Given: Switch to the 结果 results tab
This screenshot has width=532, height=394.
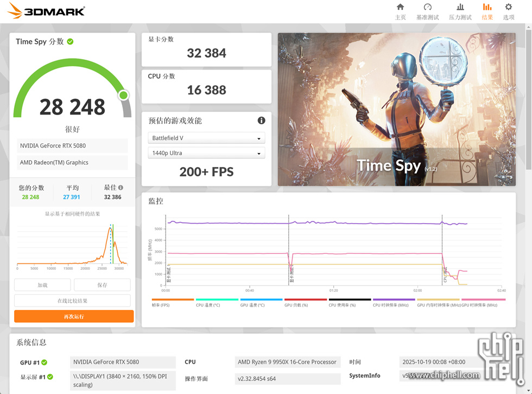Looking at the screenshot, I should click(x=487, y=11).
